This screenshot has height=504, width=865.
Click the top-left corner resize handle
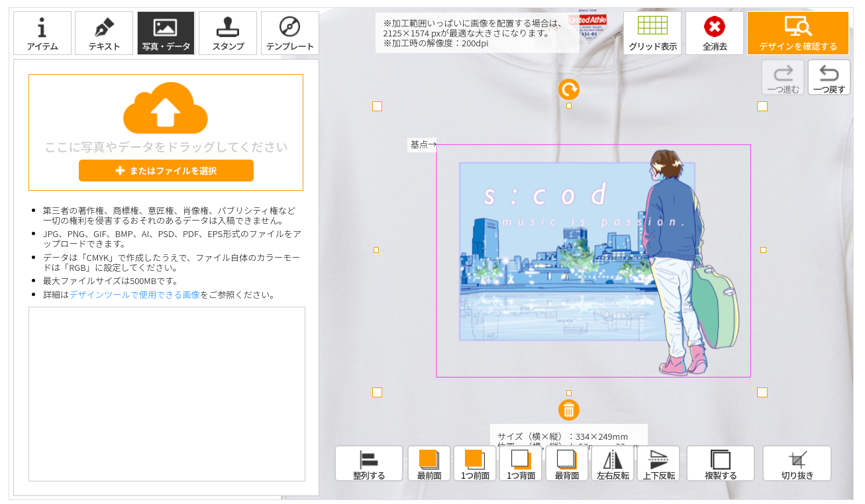[377, 106]
